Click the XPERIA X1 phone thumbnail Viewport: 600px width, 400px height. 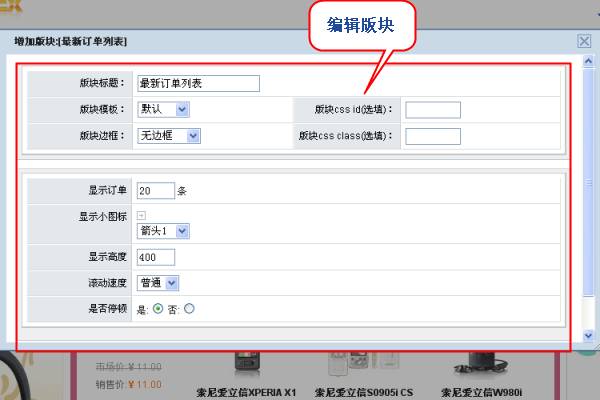[247, 364]
